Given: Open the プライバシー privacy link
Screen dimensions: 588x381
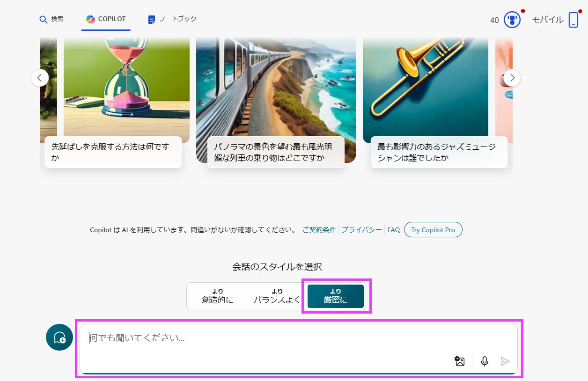Looking at the screenshot, I should pos(361,230).
